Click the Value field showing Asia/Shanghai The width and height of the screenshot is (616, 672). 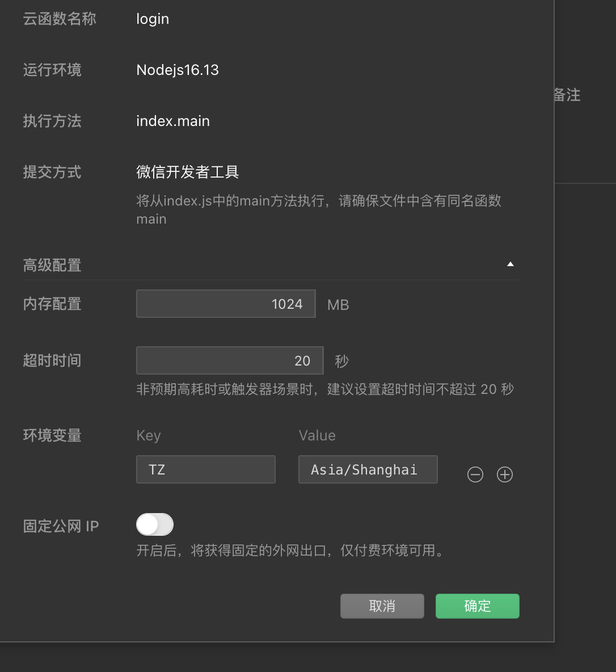tap(368, 469)
